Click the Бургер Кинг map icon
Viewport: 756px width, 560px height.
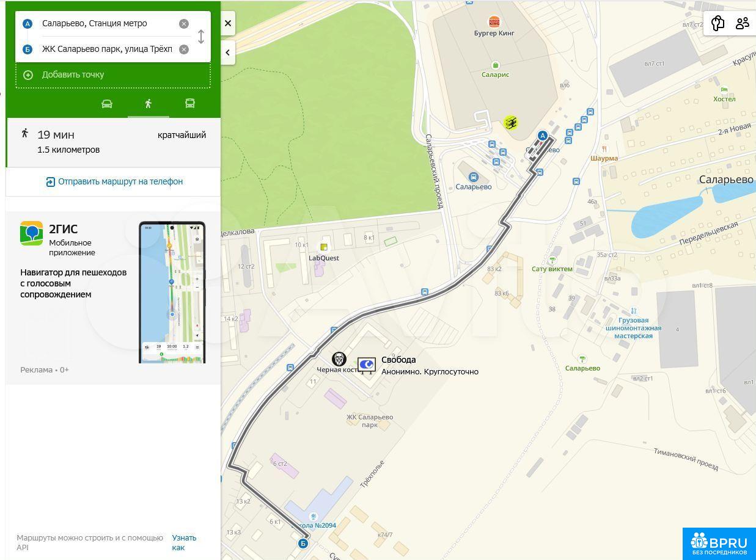point(494,22)
